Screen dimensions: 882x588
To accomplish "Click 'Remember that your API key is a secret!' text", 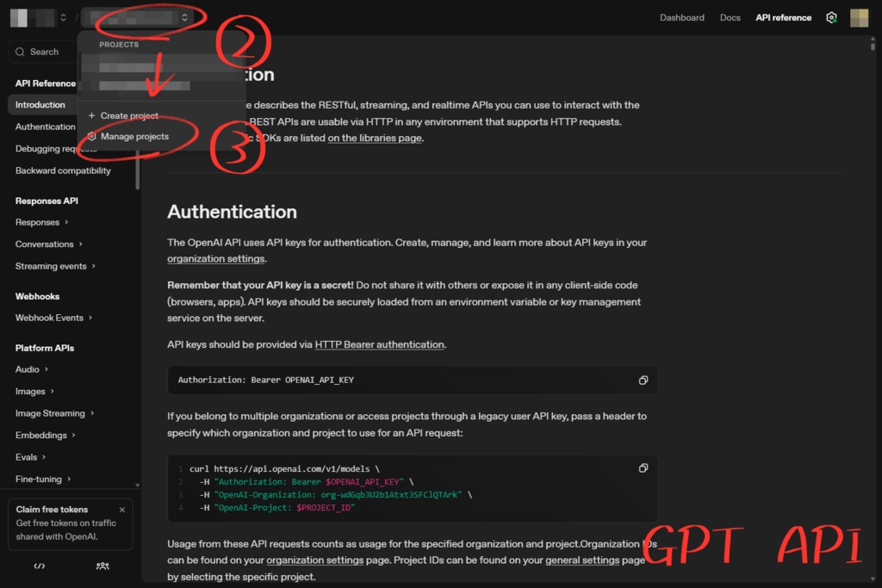I will pyautogui.click(x=260, y=285).
